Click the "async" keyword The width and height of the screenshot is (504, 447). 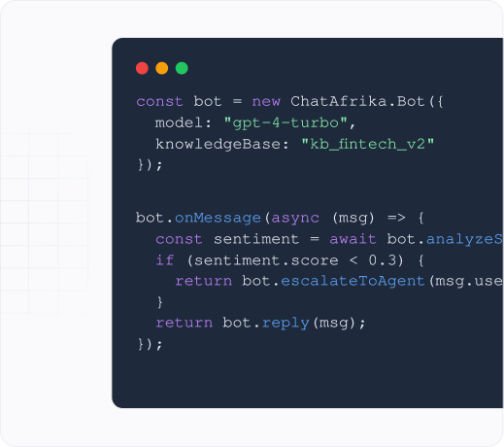(x=295, y=218)
